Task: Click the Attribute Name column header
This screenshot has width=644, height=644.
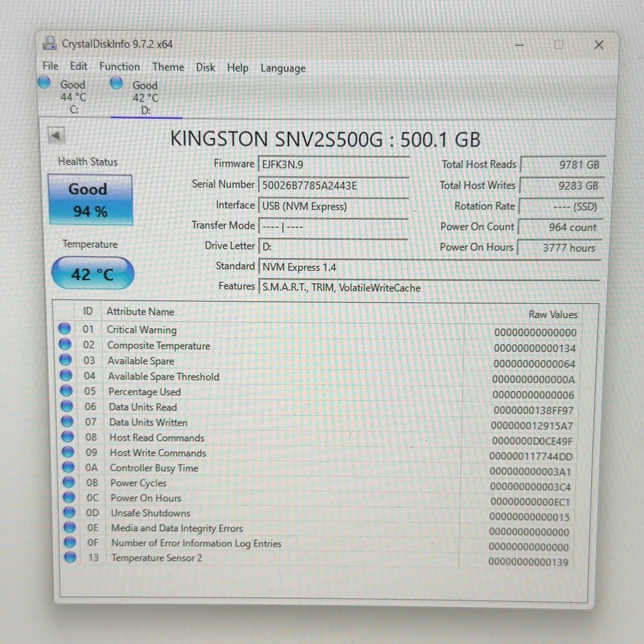Action: (x=140, y=312)
